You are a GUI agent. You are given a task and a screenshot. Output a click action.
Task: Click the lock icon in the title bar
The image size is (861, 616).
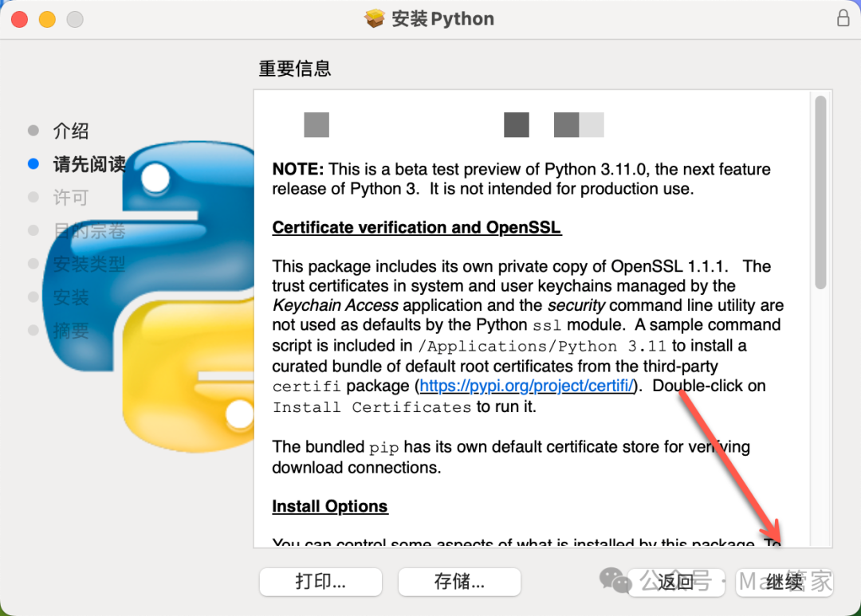[843, 18]
